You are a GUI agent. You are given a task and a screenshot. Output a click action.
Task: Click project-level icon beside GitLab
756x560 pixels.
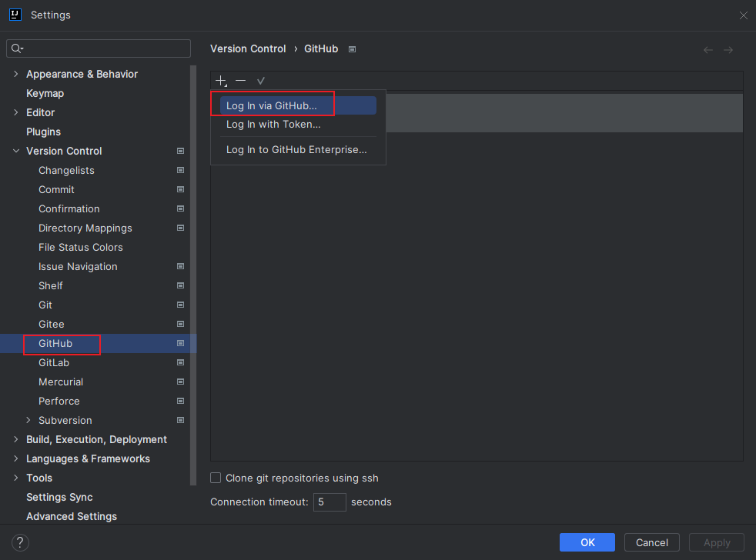click(180, 362)
